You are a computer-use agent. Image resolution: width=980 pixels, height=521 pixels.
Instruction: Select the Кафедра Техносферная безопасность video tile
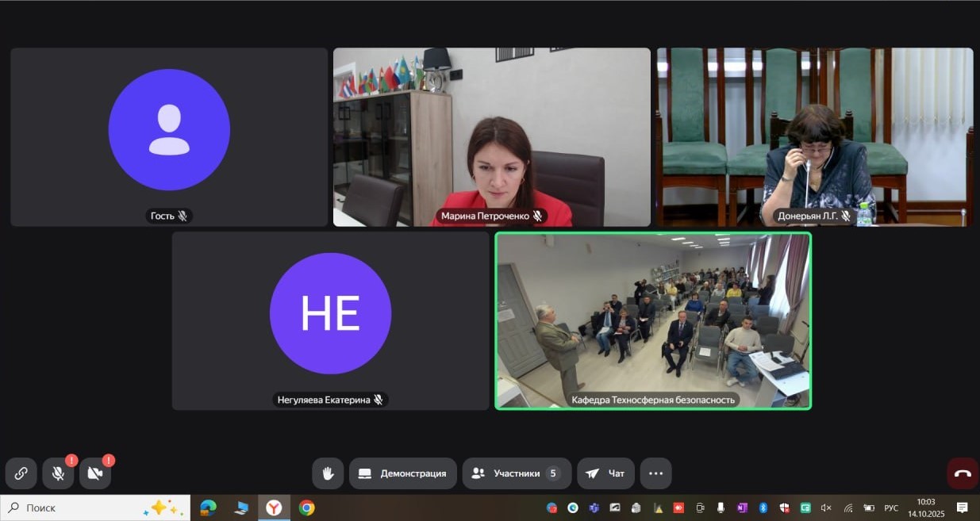(x=653, y=320)
